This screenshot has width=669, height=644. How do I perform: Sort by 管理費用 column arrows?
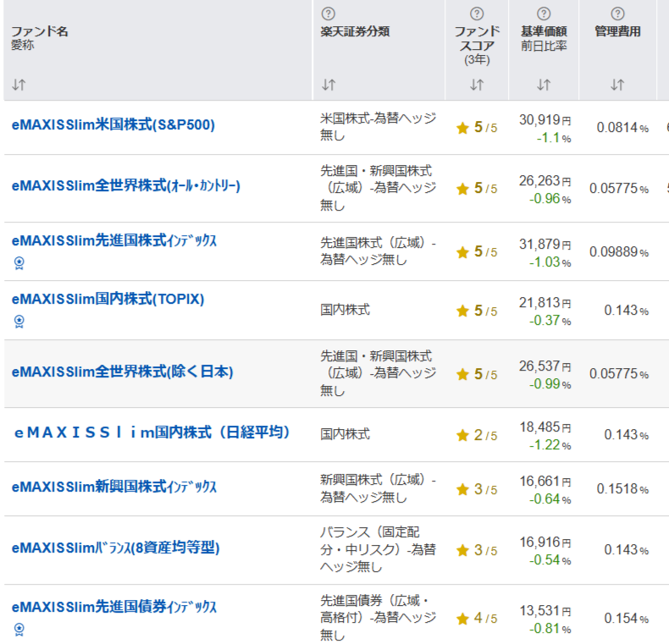click(x=617, y=85)
